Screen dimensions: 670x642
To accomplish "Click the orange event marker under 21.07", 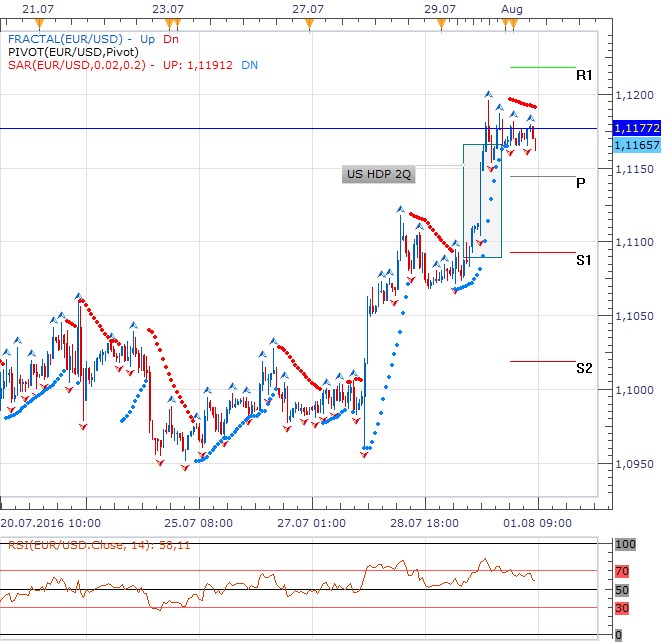I will pos(40,20).
